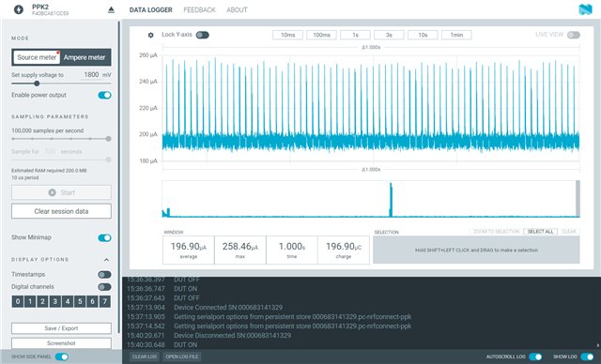601x364 pixels.
Task: Turn off Show Minimap switch
Action: coord(104,237)
